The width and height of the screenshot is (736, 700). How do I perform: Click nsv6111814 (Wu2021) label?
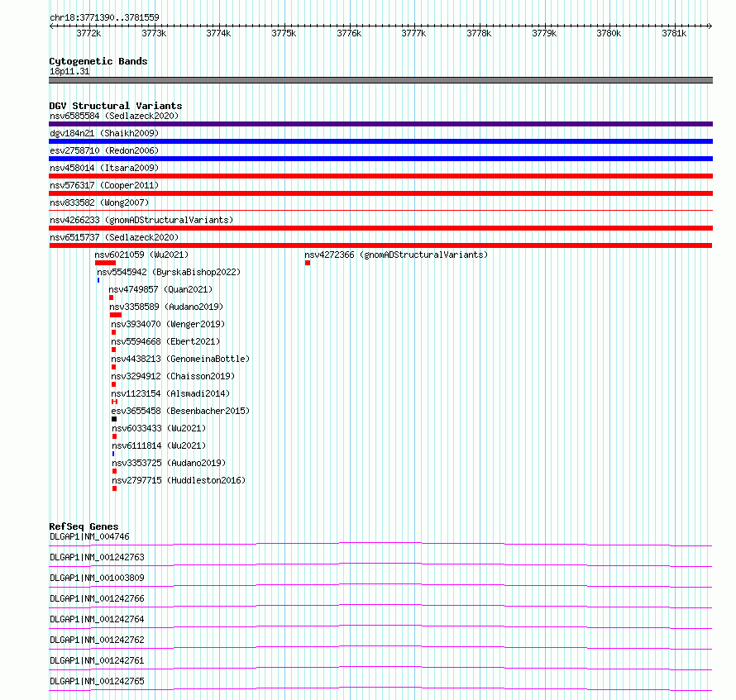click(x=159, y=445)
